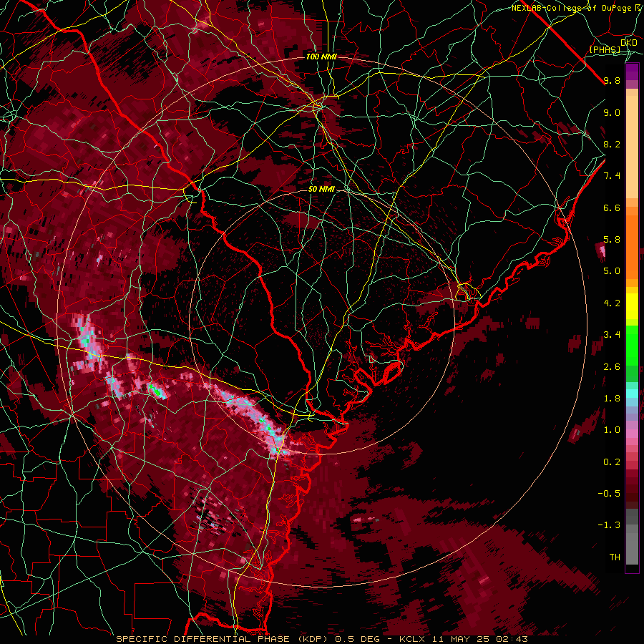Image resolution: width=644 pixels, height=644 pixels.
Task: Click the "50 NMI" range ring label
Action: pyautogui.click(x=321, y=190)
